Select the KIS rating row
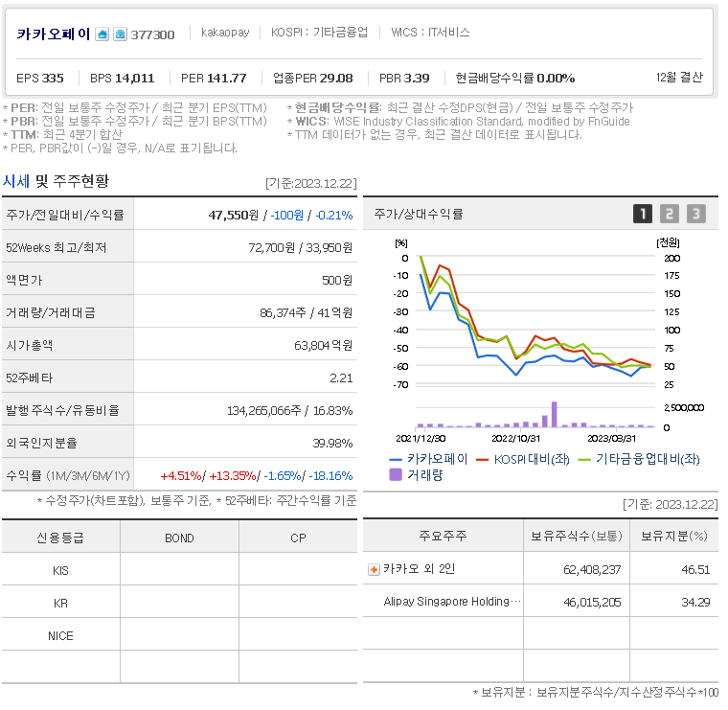The height and width of the screenshot is (710, 728). coord(179,571)
